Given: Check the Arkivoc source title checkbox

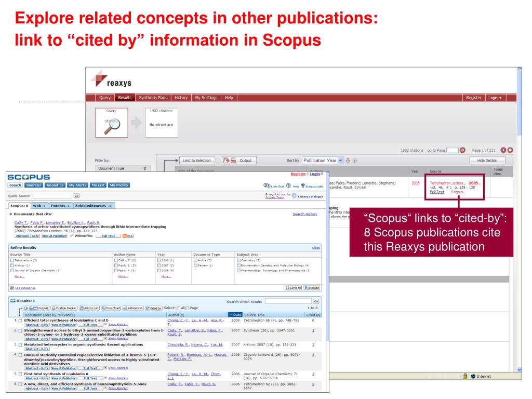Looking at the screenshot, I should [12, 265].
